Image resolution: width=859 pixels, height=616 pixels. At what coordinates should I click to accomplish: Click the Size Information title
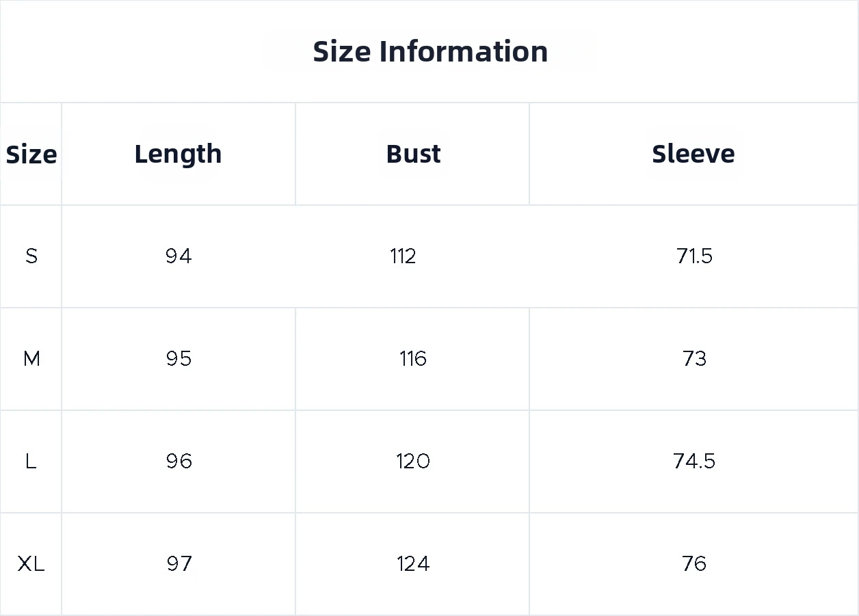click(430, 52)
